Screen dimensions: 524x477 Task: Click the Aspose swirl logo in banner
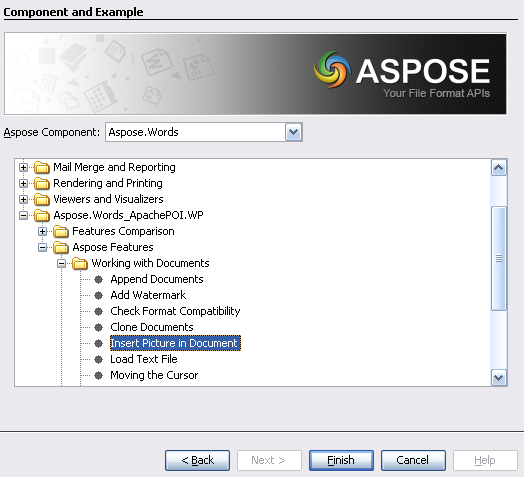(333, 70)
